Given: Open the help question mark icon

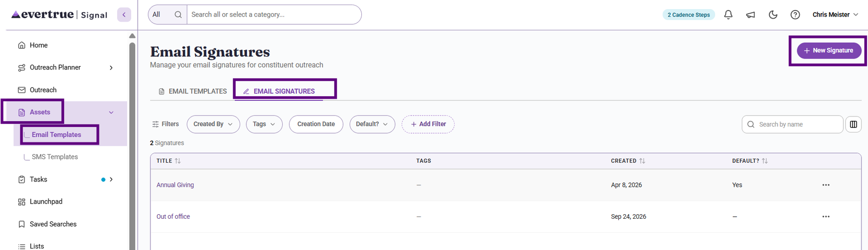Looking at the screenshot, I should (x=795, y=15).
